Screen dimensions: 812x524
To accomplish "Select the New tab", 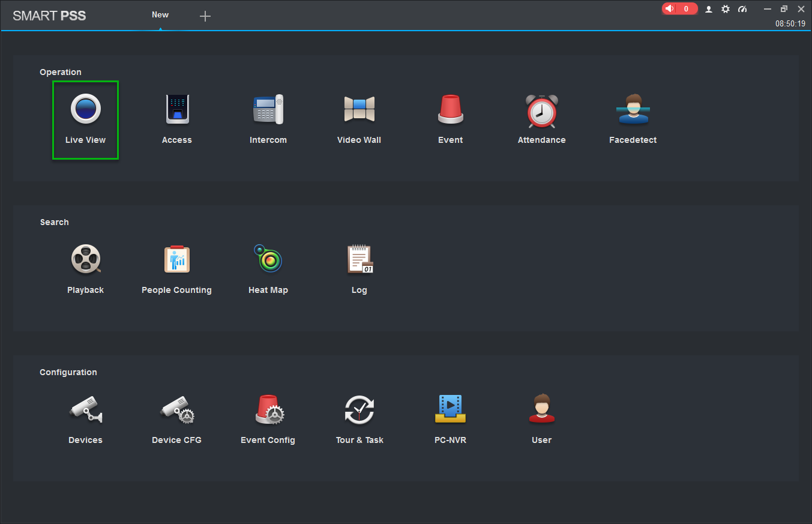I will (x=160, y=15).
